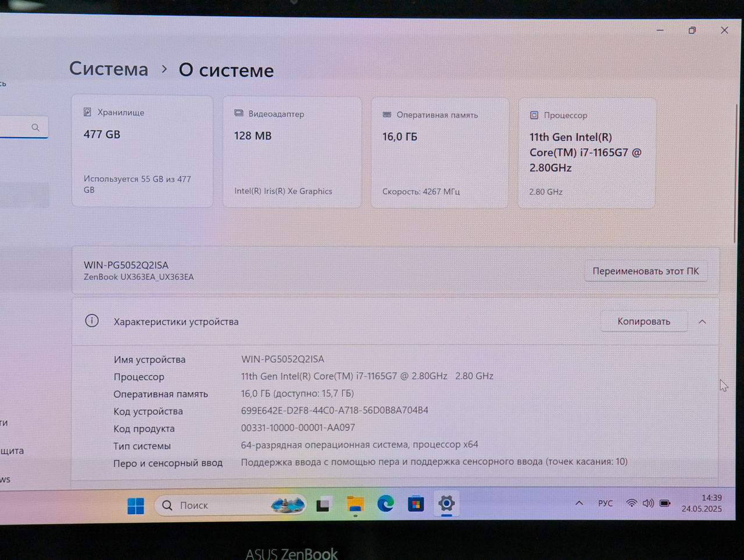This screenshot has width=744, height=560.
Task: Click the "Копировать" button for device specs
Action: click(x=643, y=321)
